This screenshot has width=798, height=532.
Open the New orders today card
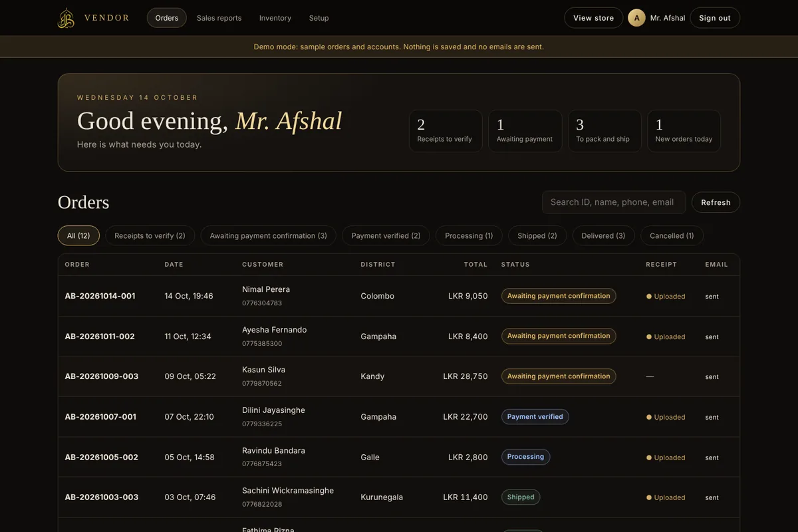click(x=684, y=131)
